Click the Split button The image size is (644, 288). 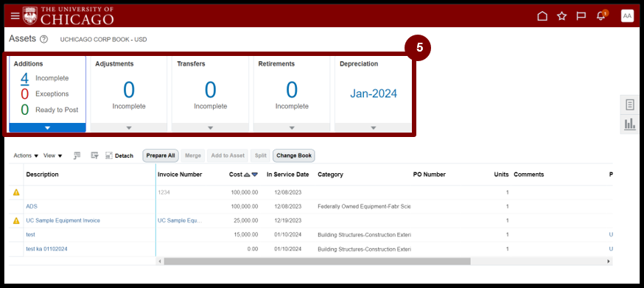[260, 155]
